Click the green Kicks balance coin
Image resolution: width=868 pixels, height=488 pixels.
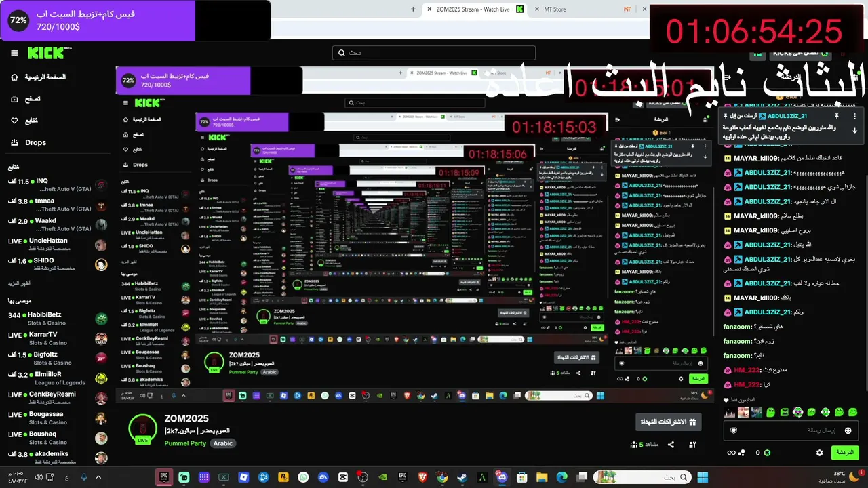point(767,453)
